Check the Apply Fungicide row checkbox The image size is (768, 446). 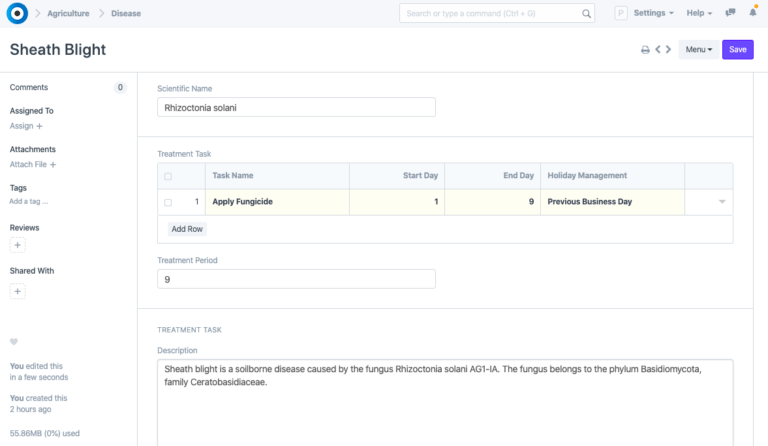[x=168, y=202]
